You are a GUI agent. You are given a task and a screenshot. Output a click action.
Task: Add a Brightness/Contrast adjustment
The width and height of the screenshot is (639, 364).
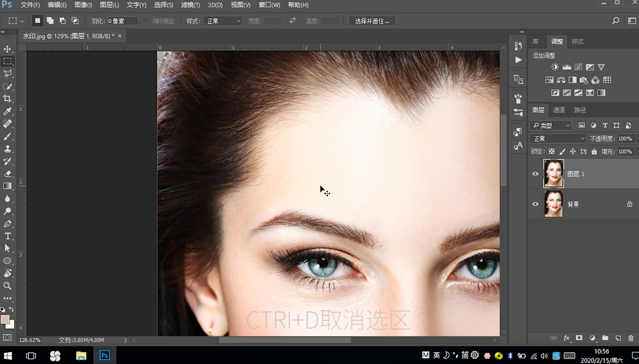pyautogui.click(x=555, y=67)
